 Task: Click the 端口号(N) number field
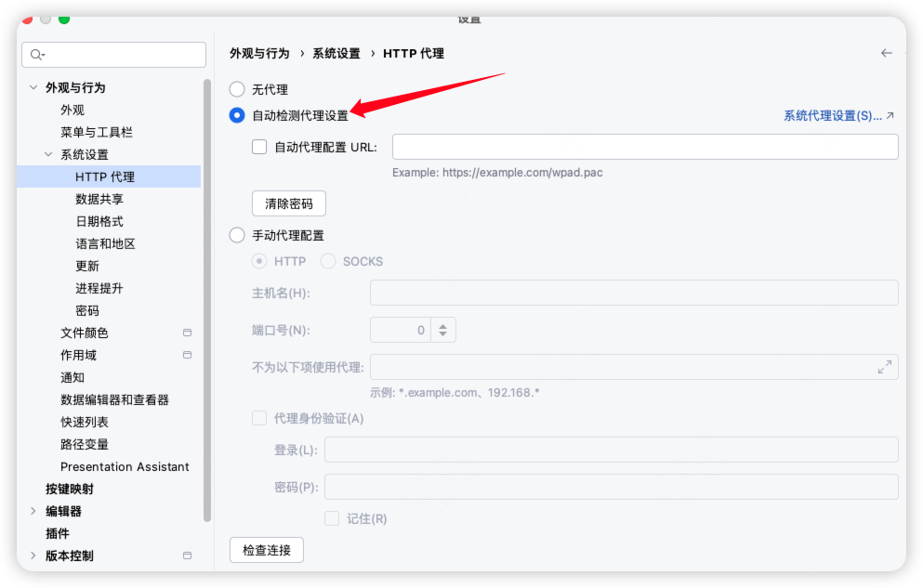[401, 330]
